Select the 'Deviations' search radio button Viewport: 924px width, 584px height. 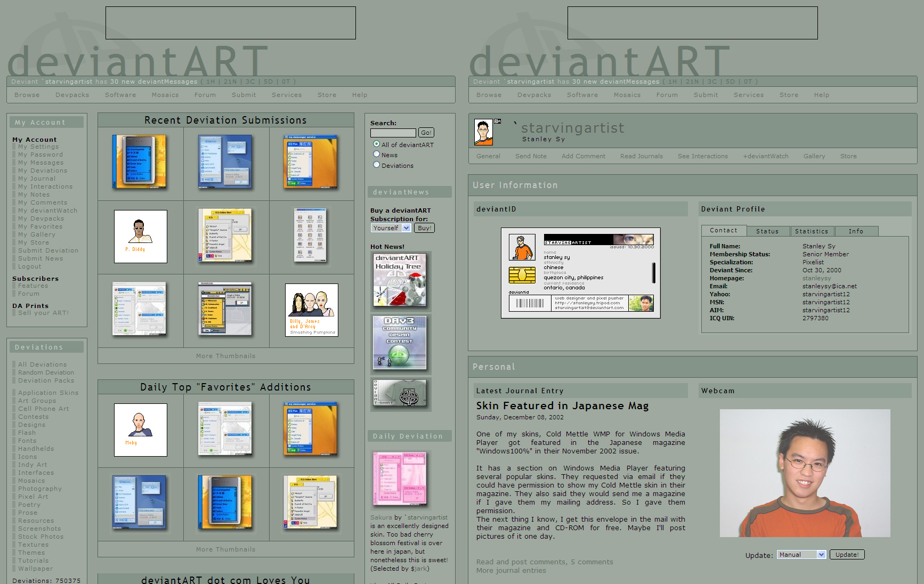(x=377, y=165)
